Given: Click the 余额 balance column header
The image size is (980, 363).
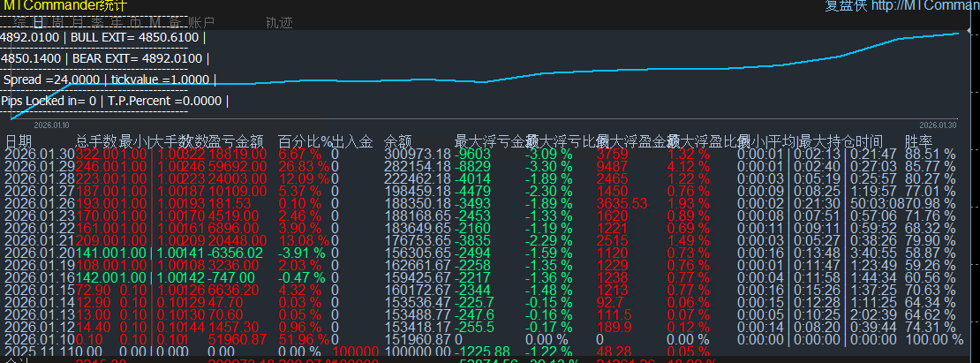Looking at the screenshot, I should click(x=397, y=140).
